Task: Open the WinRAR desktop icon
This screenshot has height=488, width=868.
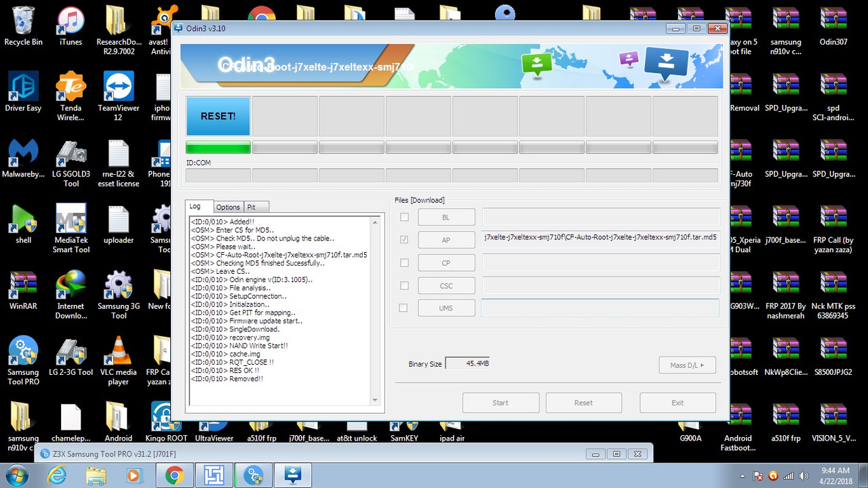Action: click(23, 290)
